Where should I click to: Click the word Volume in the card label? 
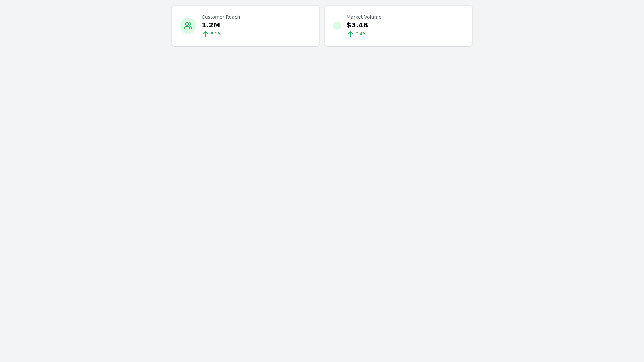coord(373,17)
